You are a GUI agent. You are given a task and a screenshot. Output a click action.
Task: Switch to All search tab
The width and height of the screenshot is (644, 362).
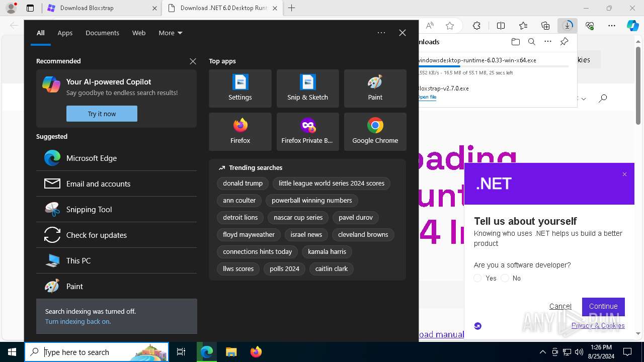click(x=41, y=33)
